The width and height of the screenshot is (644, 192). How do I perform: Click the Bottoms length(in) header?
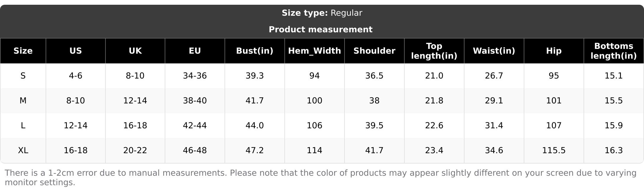(x=614, y=51)
